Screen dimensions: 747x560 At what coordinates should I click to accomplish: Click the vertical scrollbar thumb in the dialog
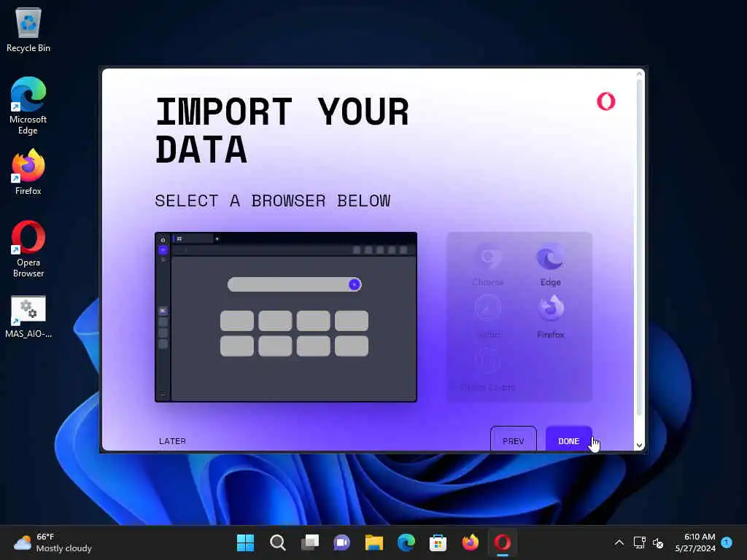click(639, 248)
